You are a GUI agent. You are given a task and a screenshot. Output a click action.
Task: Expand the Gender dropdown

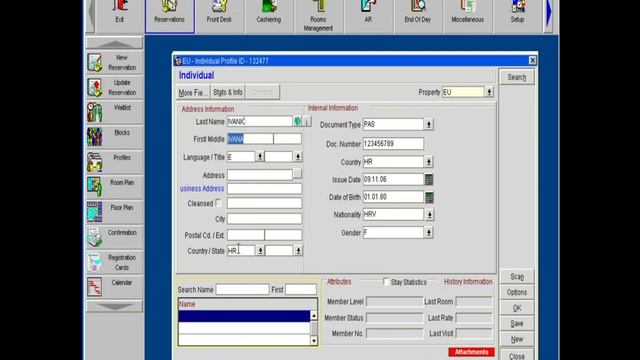[429, 233]
